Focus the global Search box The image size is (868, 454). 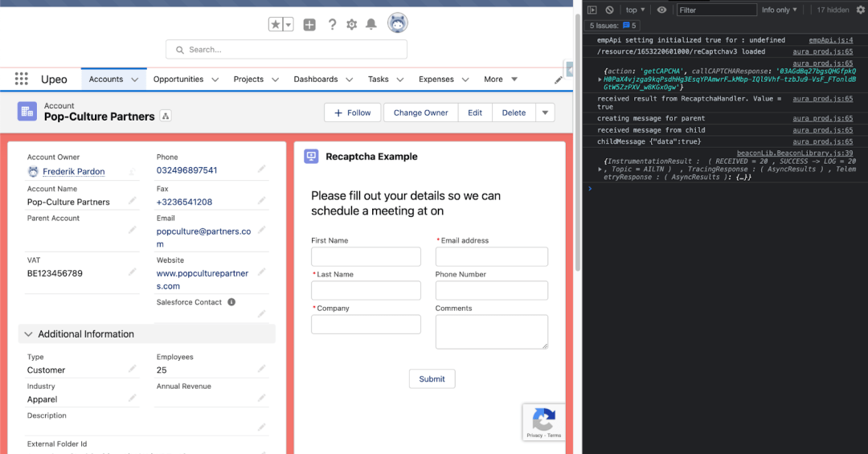tap(286, 49)
